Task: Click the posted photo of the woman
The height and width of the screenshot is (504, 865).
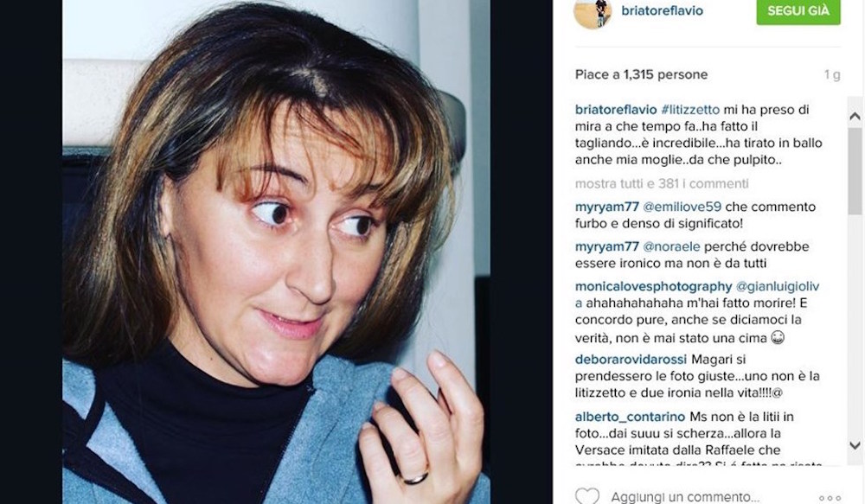Action: (x=276, y=252)
